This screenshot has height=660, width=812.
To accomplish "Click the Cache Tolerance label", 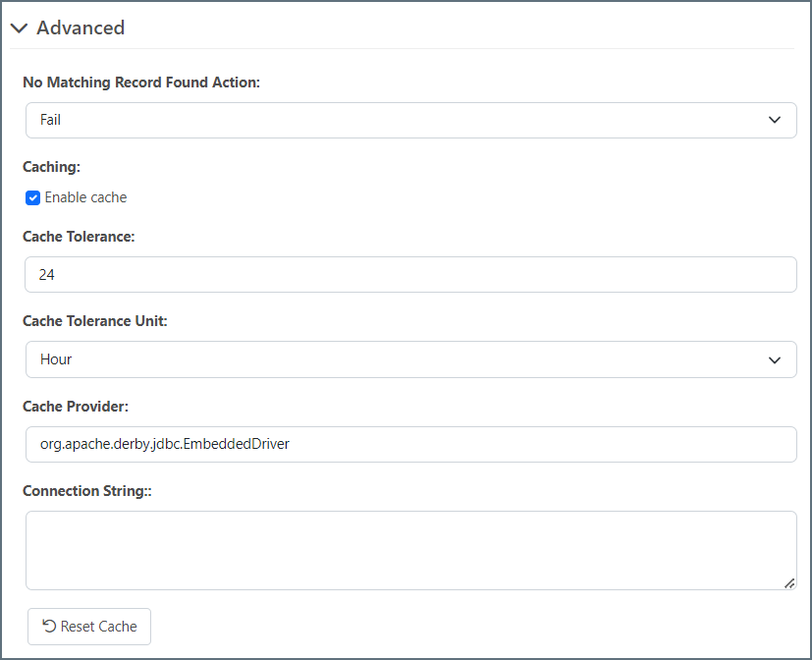I will point(79,237).
